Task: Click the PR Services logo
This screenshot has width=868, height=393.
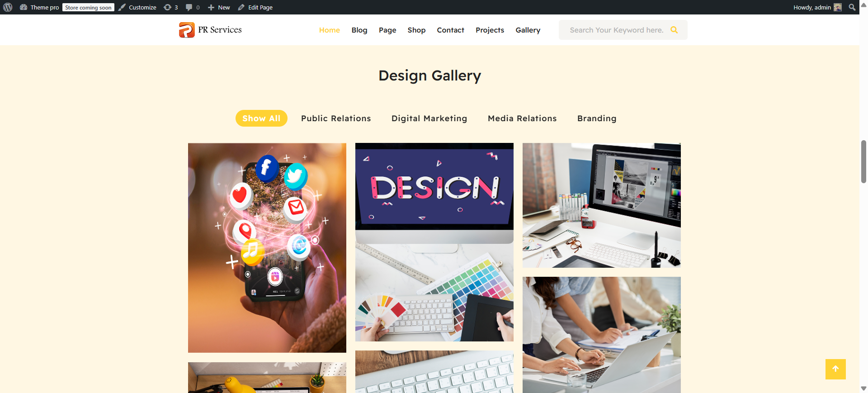Action: click(x=210, y=30)
